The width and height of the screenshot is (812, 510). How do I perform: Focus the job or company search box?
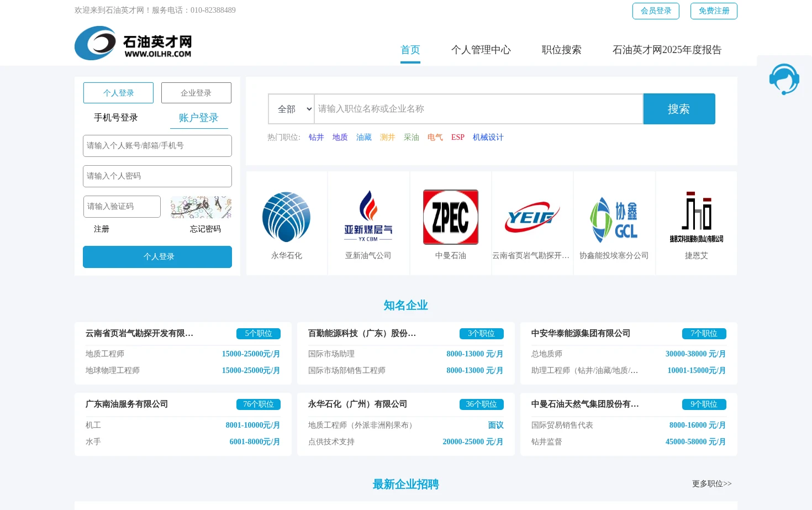(479, 109)
